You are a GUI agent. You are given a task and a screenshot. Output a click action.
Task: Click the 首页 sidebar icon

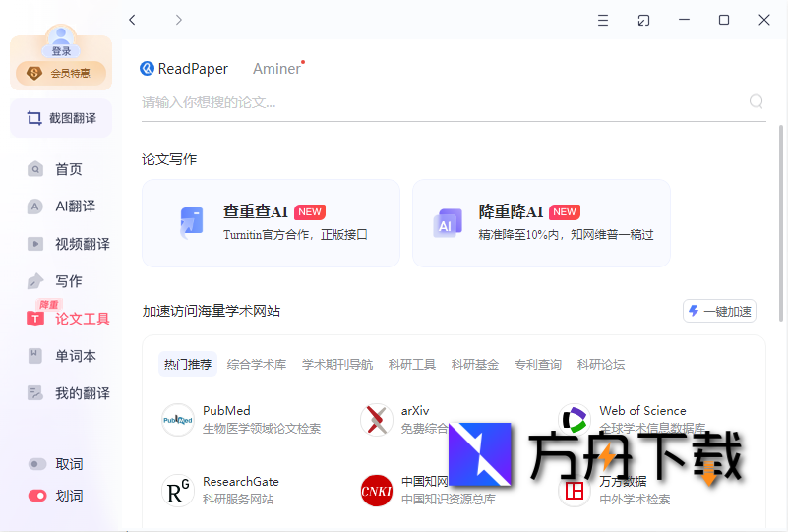[35, 169]
